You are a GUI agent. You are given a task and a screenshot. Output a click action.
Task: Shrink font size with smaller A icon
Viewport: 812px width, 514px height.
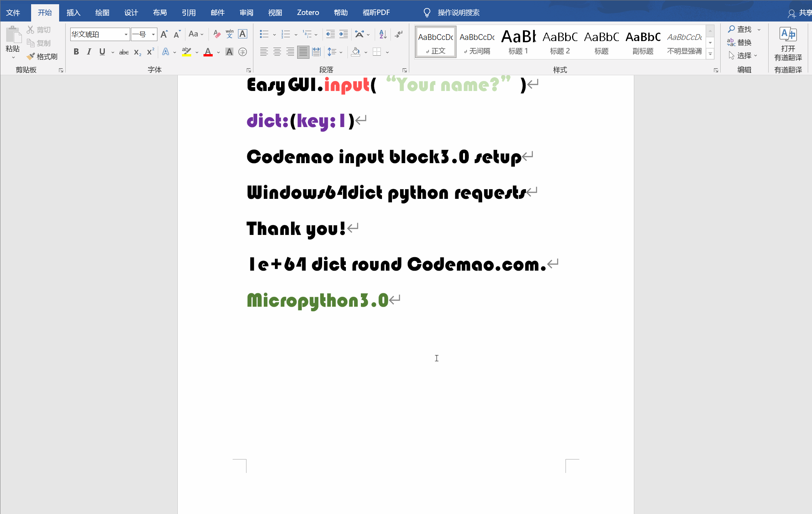tap(177, 34)
